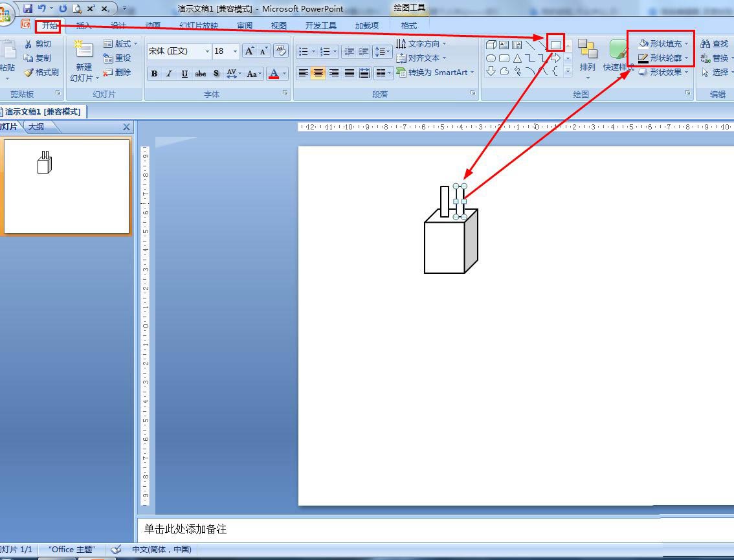Click the Clear Formatting icon

tap(281, 50)
